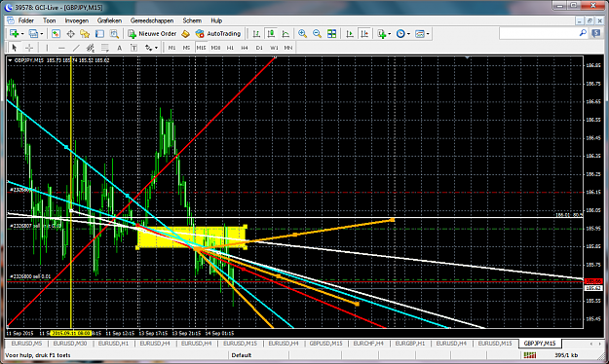Viewport: 609px width, 364px height.
Task: Open the chat speech-bubble icon
Action: pyautogui.click(x=596, y=33)
